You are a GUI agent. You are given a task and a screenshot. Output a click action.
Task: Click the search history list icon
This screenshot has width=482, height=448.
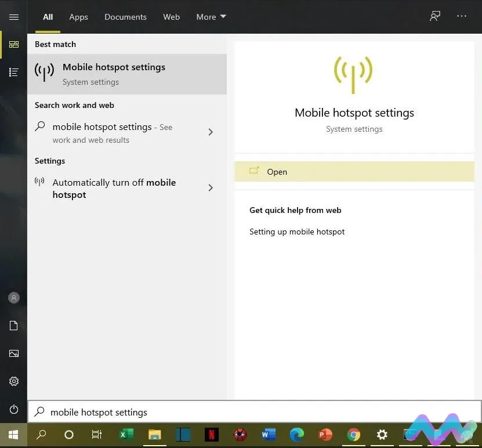(13, 72)
